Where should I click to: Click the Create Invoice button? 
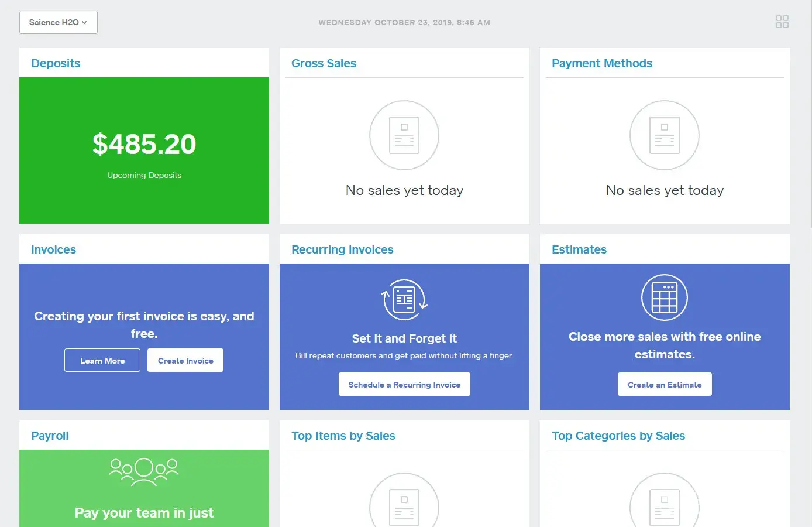pos(185,360)
